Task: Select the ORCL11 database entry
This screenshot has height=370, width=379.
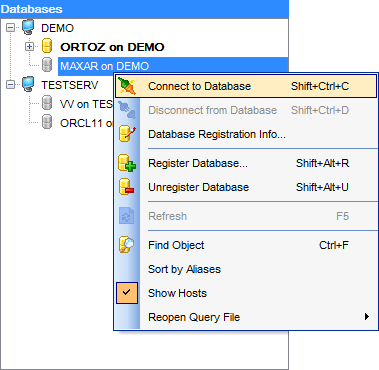Action: 87,123
